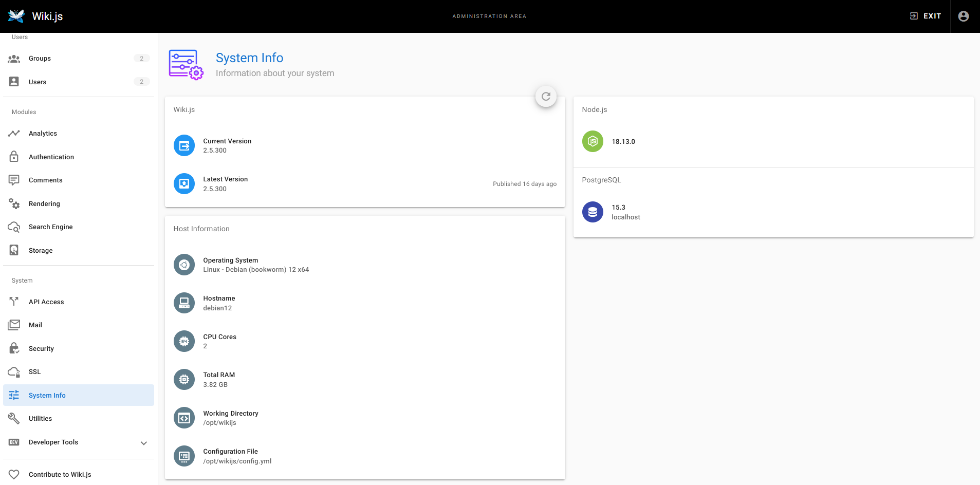Click the Developer Tools DEV icon
Viewport: 980px width, 485px height.
14,442
